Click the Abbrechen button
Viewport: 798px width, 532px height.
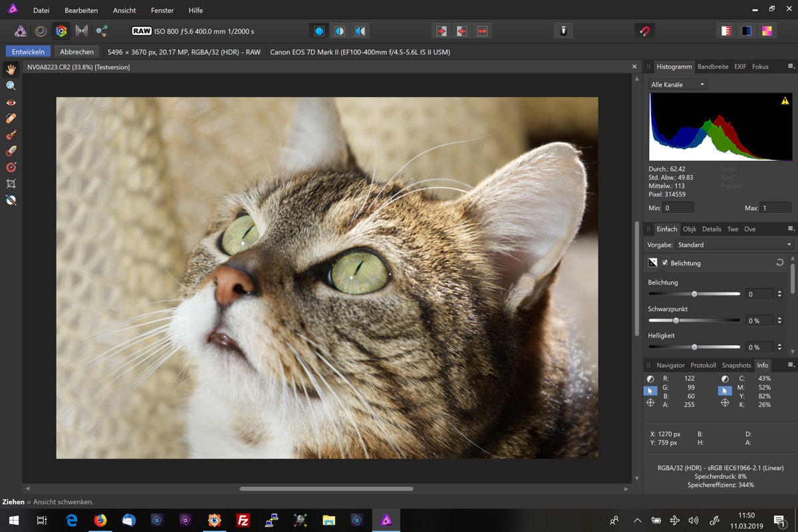coord(76,52)
